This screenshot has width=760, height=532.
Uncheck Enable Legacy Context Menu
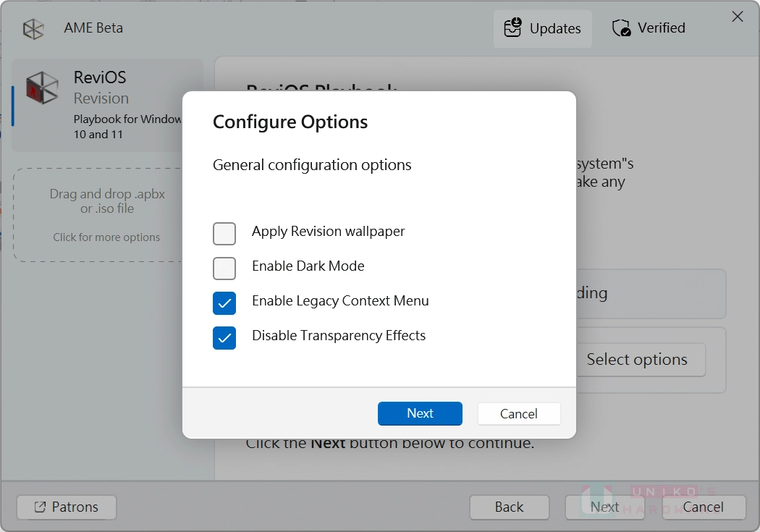(224, 303)
